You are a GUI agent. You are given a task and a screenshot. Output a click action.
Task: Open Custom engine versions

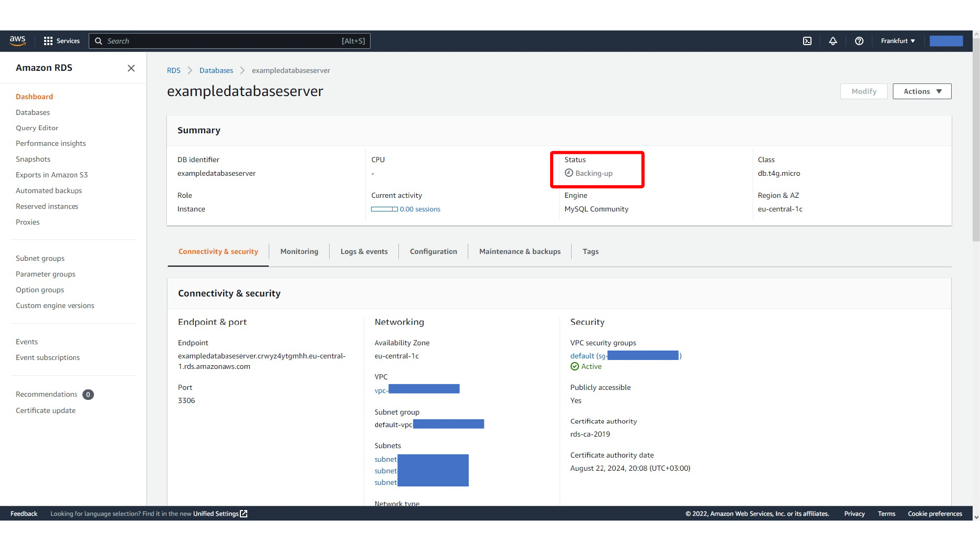(x=55, y=306)
